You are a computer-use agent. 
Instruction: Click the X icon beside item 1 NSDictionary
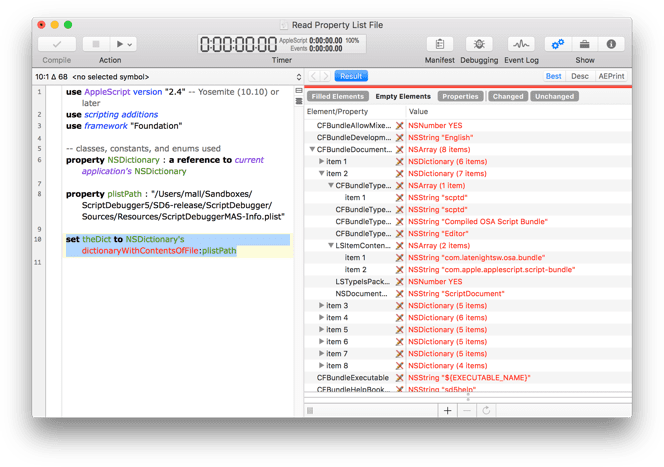(x=399, y=161)
